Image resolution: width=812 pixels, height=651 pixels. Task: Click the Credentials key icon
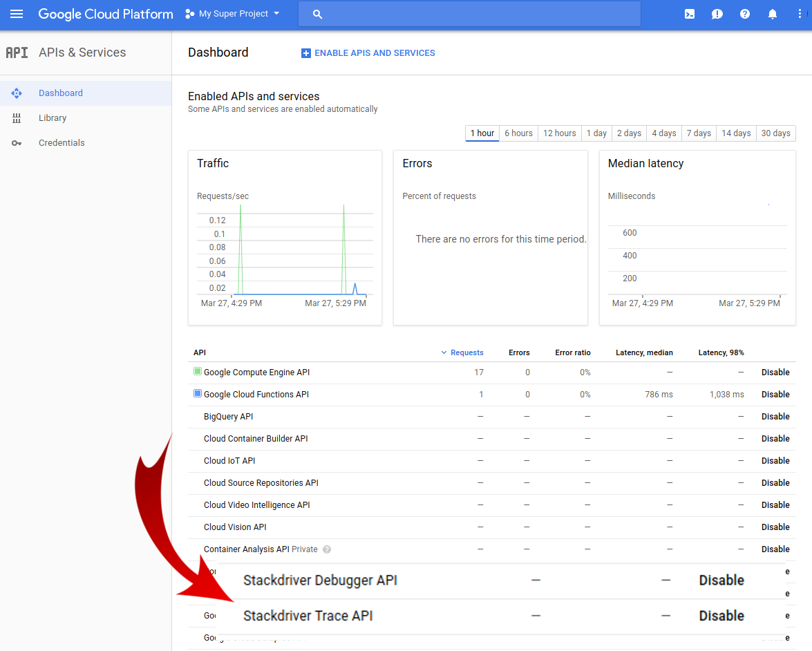[17, 143]
